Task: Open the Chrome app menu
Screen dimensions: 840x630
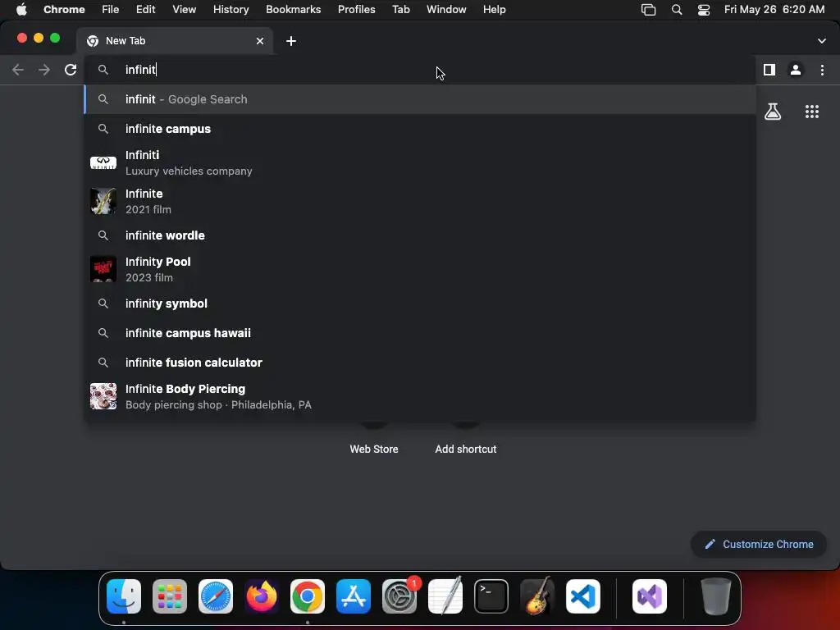Action: click(x=64, y=10)
